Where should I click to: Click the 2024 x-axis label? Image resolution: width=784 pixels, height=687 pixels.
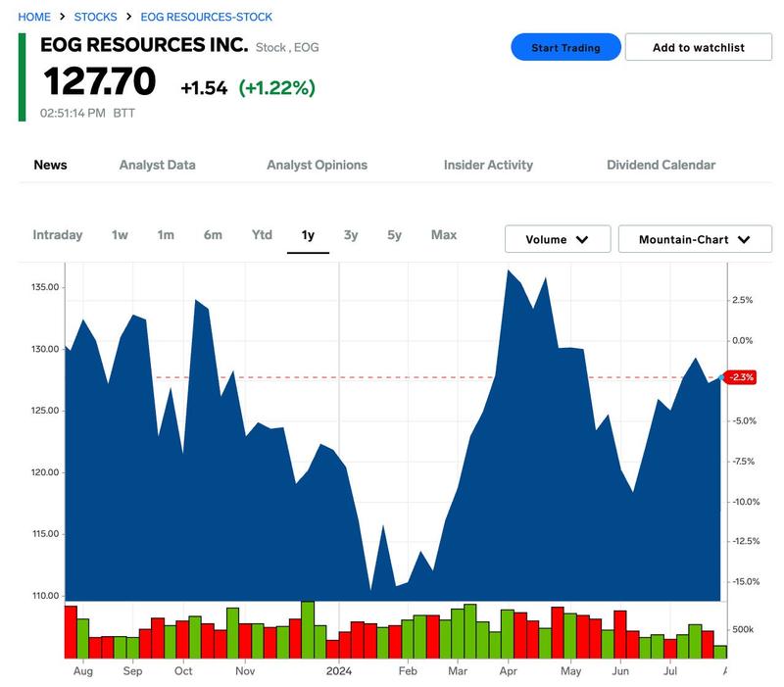coord(339,671)
